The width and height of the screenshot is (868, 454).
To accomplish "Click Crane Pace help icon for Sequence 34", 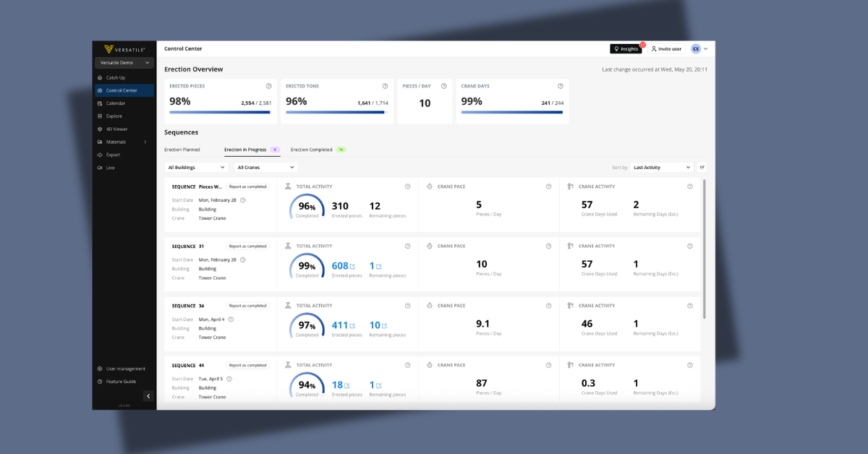I will [x=548, y=306].
